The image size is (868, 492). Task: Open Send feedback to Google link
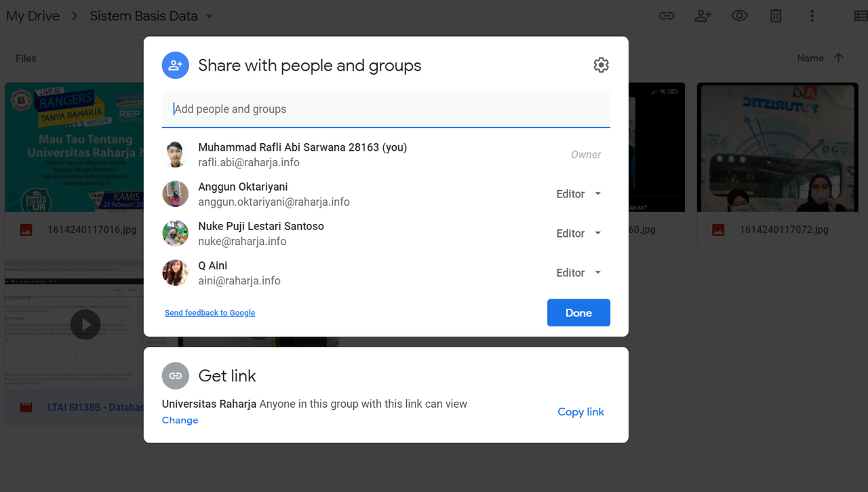pos(210,313)
